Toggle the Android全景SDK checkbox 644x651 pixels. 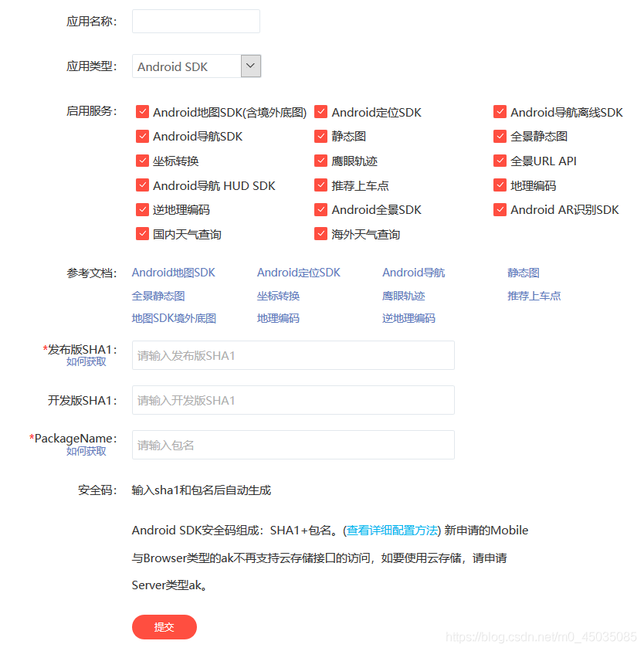click(321, 210)
